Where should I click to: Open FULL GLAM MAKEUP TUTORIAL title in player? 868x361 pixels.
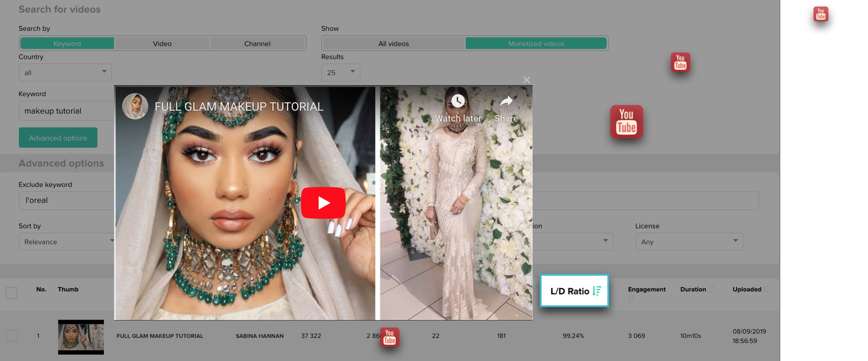pos(239,106)
